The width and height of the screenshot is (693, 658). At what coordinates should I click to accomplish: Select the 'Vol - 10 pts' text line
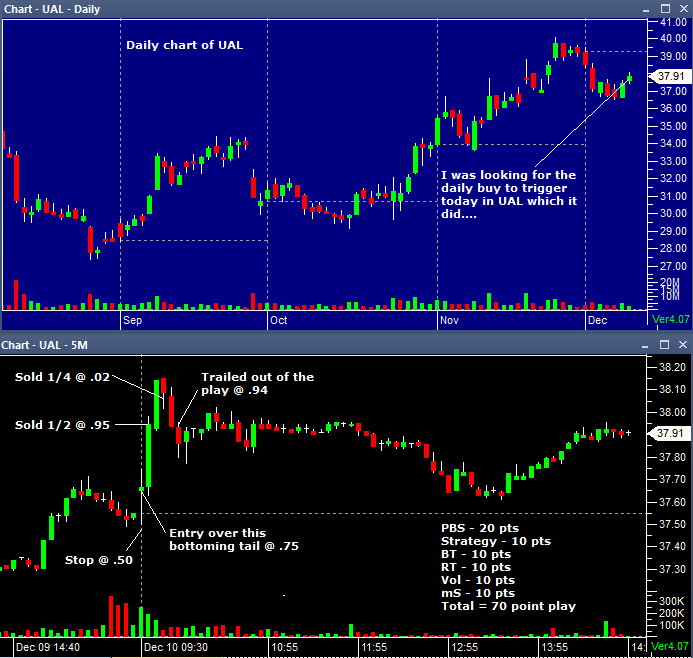click(478, 580)
